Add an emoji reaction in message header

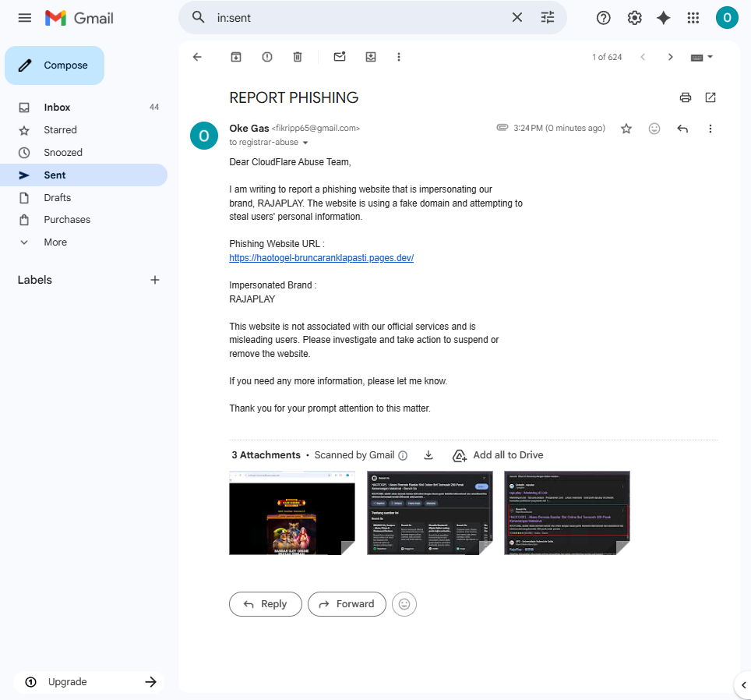tap(654, 129)
